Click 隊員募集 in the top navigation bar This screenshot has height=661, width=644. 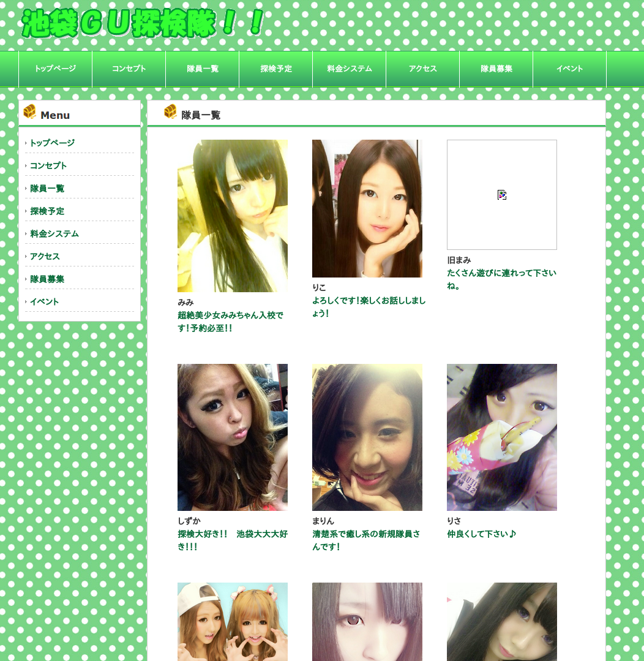pos(496,69)
